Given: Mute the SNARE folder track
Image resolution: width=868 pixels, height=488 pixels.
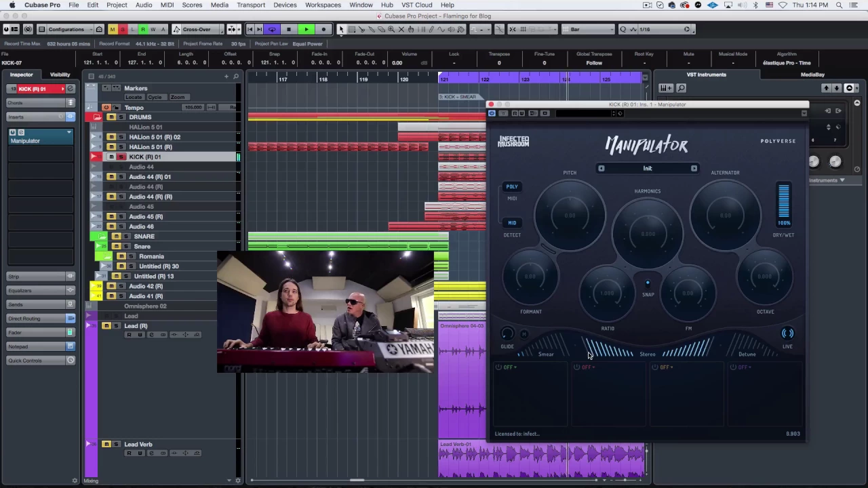Looking at the screenshot, I should [x=116, y=237].
